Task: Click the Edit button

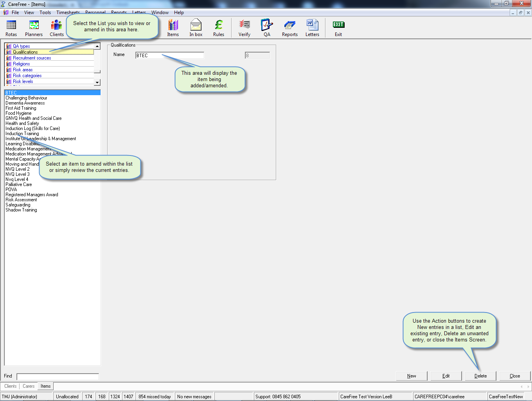Action: point(446,376)
